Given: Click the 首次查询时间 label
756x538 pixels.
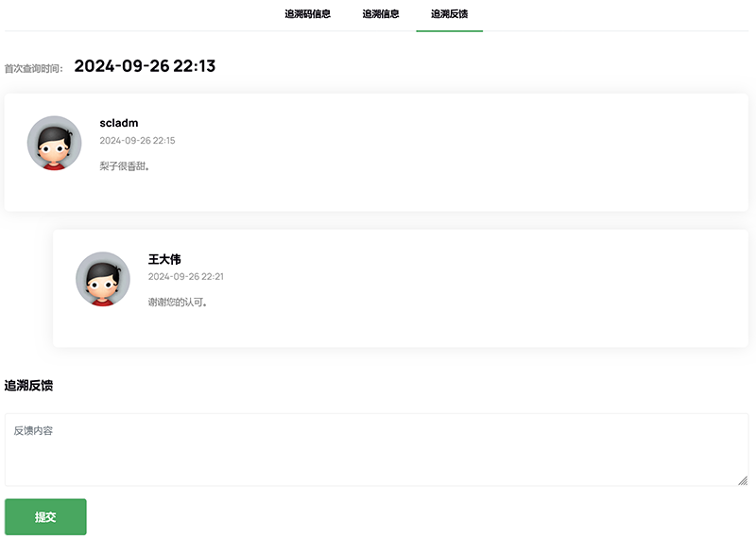Looking at the screenshot, I should [x=33, y=68].
